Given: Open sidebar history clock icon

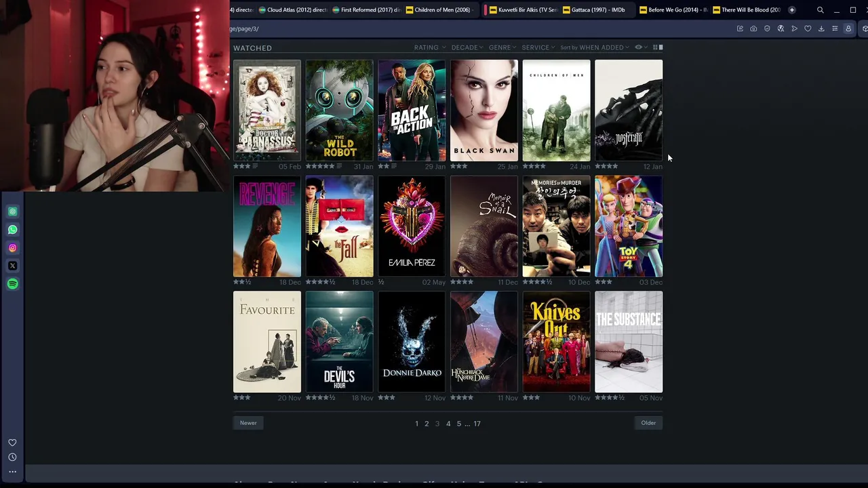Looking at the screenshot, I should point(12,457).
